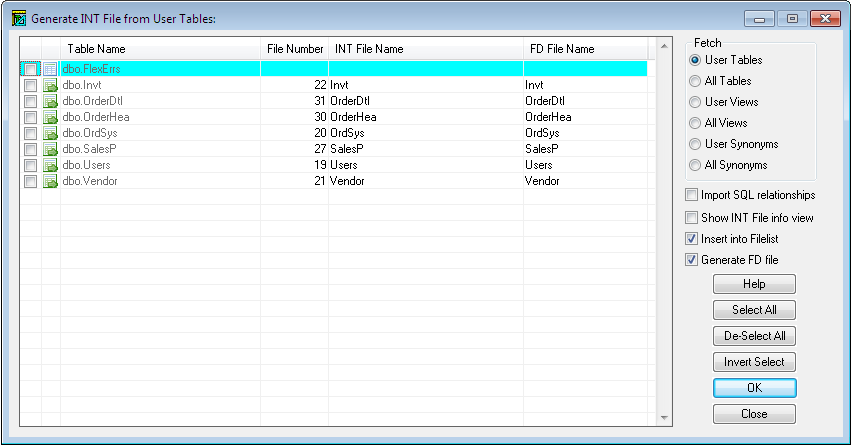Screen dimensions: 851x445
Task: Enable Import SQL relationships option
Action: tap(692, 195)
